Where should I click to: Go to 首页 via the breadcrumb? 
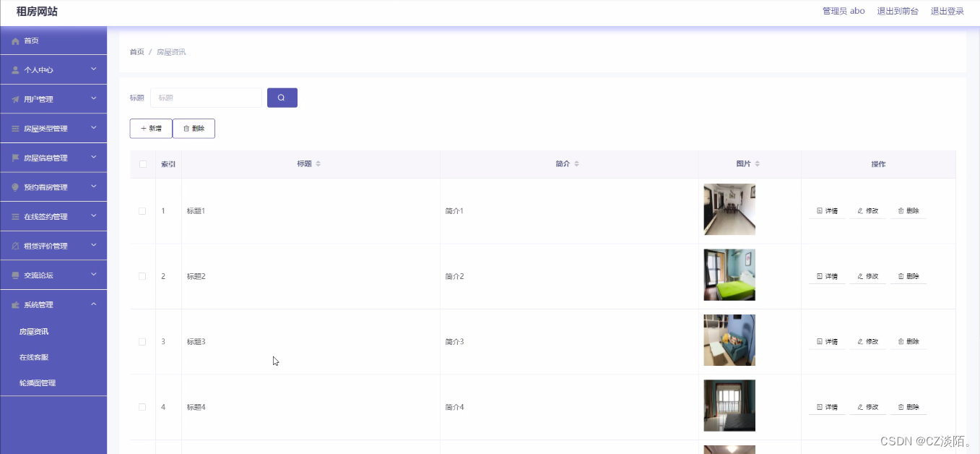click(x=136, y=52)
